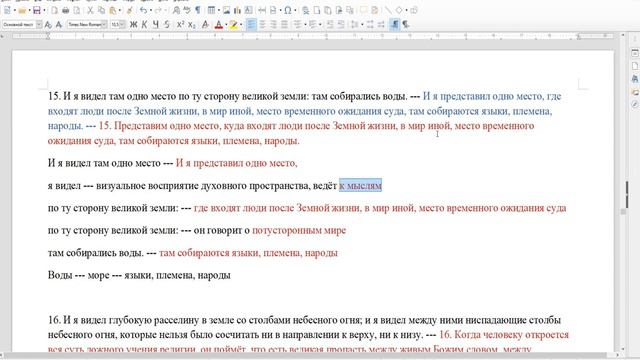
Task: Open sidebar Navigator panel
Action: pos(635,104)
